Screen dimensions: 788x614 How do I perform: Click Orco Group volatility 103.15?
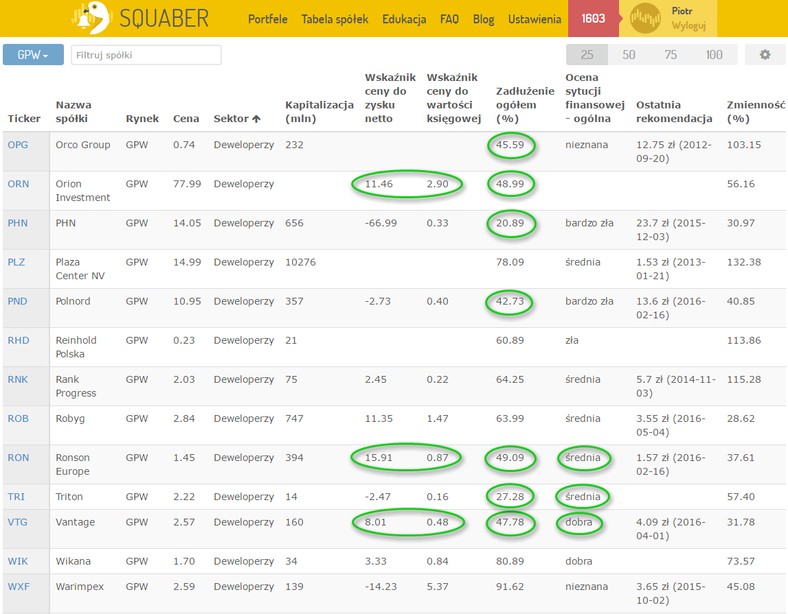click(x=744, y=145)
